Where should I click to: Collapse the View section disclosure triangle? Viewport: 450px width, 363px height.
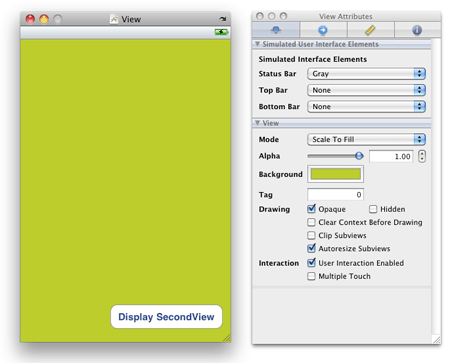click(x=257, y=123)
